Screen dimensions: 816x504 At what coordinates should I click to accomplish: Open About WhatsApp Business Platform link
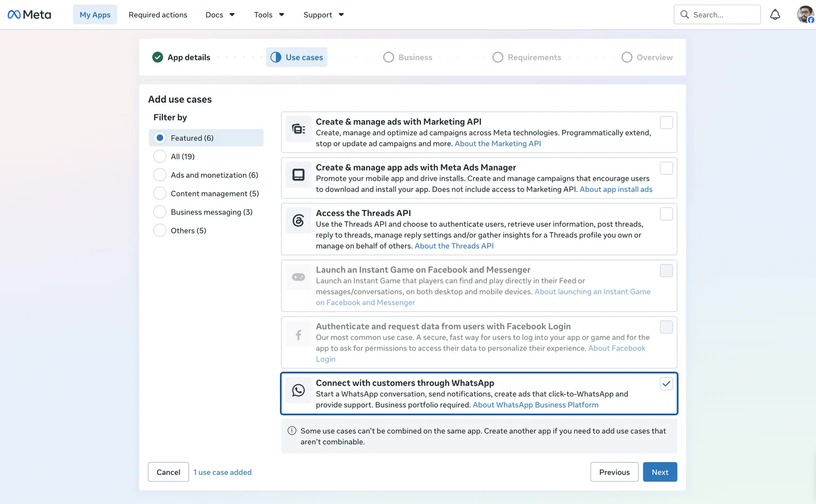click(x=535, y=405)
